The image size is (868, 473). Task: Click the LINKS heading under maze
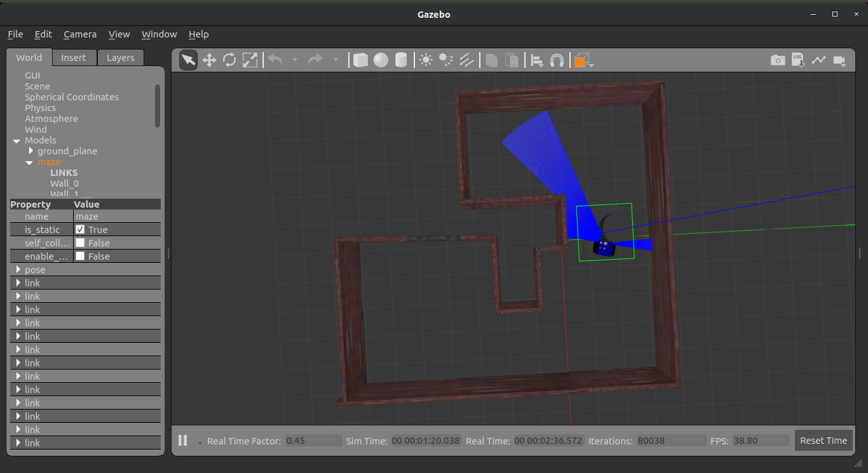[x=64, y=173]
